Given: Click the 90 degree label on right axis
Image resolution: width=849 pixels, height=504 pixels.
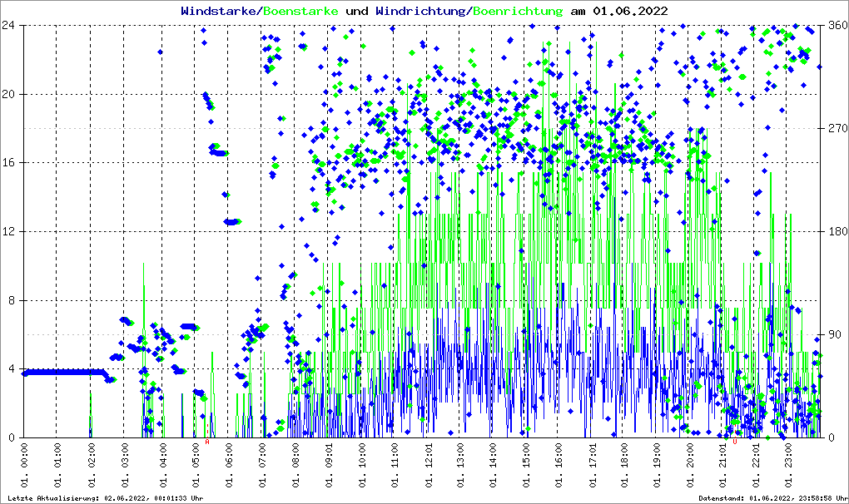Looking at the screenshot, I should [x=834, y=334].
